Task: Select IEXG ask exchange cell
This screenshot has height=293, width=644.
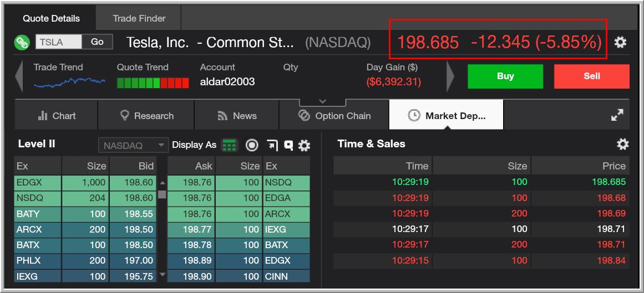Action: [286, 229]
